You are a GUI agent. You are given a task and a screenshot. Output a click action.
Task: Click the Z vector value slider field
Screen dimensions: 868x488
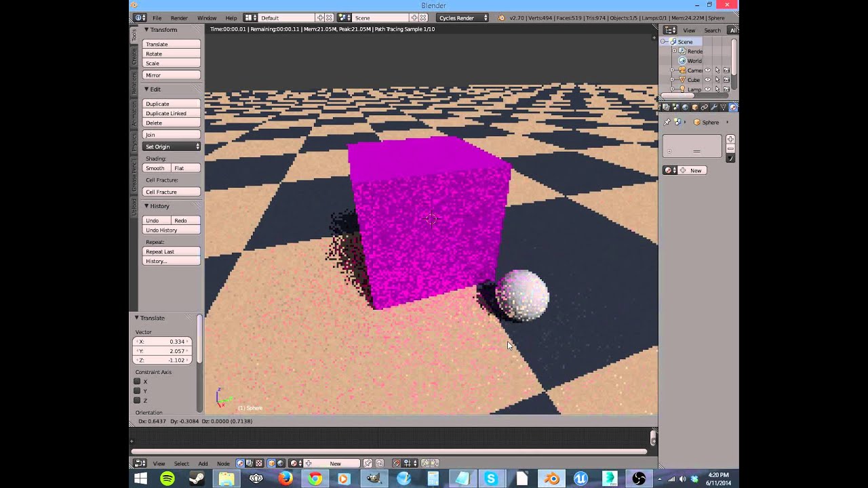(x=162, y=360)
